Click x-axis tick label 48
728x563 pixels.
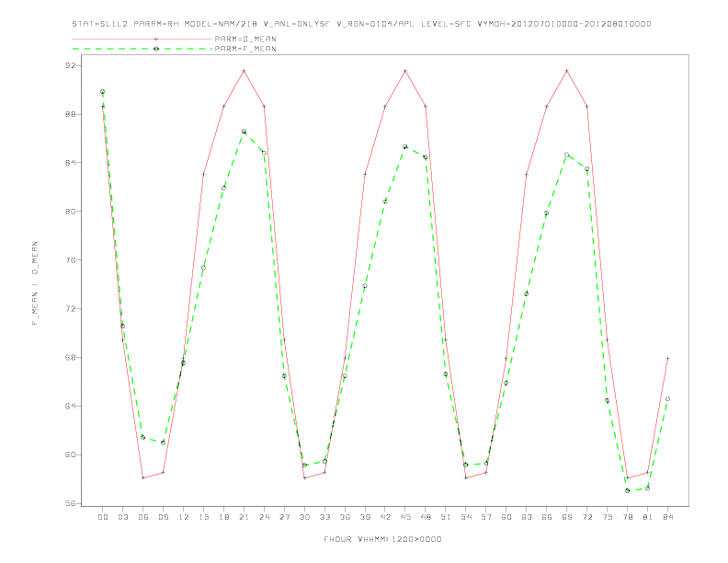426,517
